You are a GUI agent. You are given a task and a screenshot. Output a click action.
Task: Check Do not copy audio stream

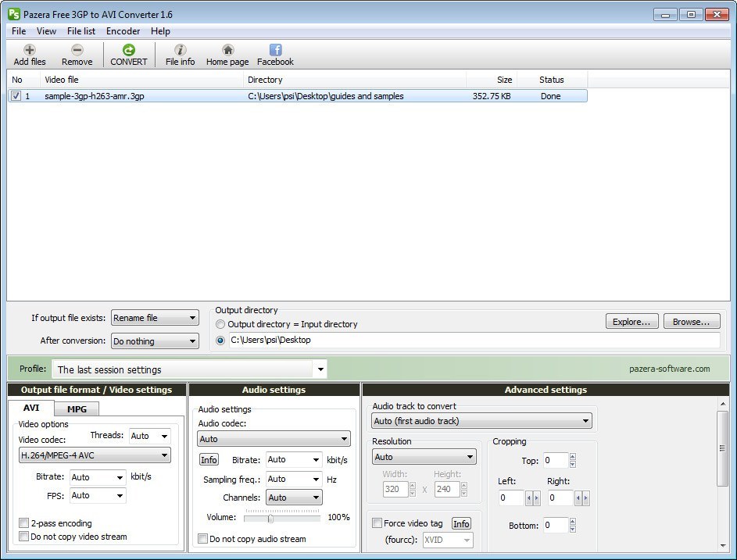pos(202,539)
